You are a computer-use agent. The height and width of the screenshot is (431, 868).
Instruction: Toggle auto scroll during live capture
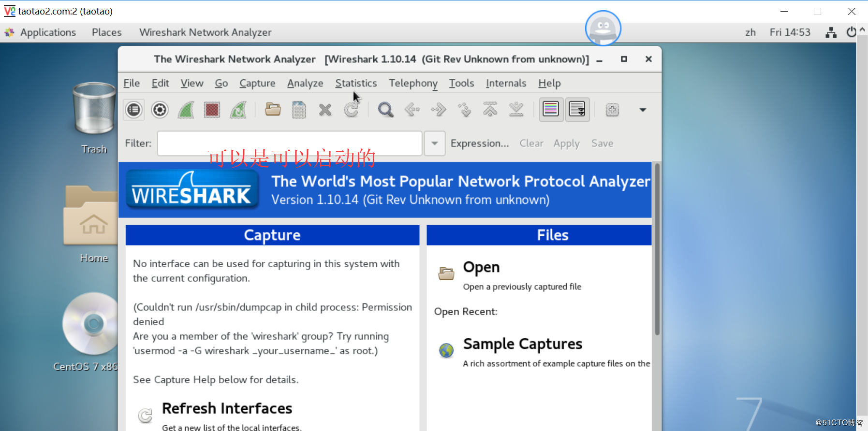click(x=577, y=109)
